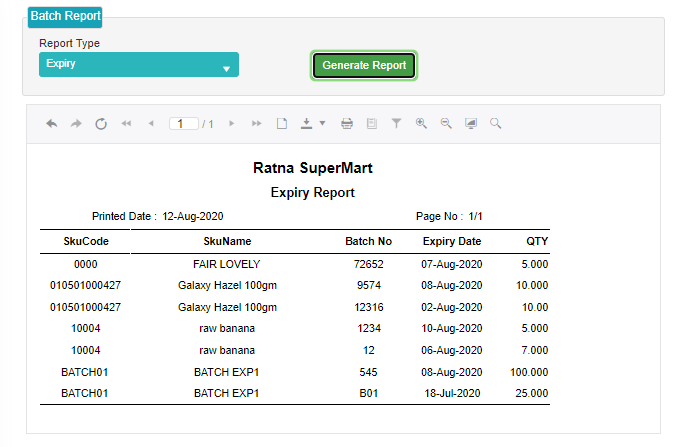The image size is (682, 447).
Task: Click batch number 545
Action: pos(368,372)
